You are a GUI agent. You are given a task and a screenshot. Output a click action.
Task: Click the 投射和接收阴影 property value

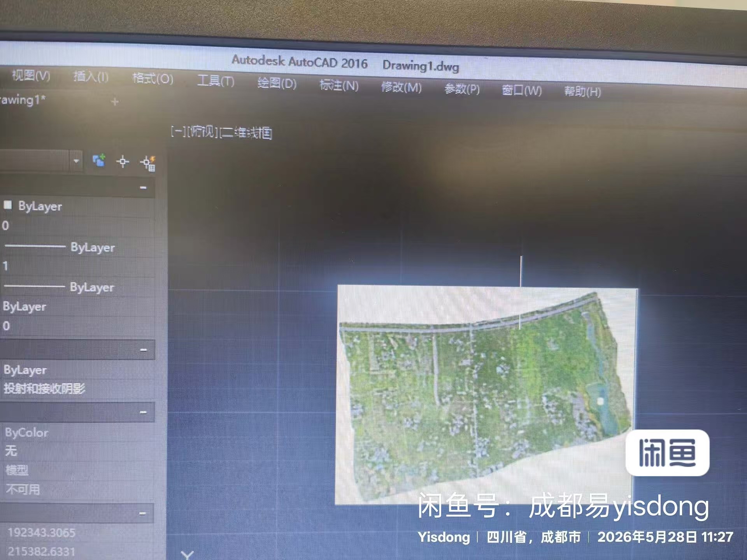click(44, 388)
